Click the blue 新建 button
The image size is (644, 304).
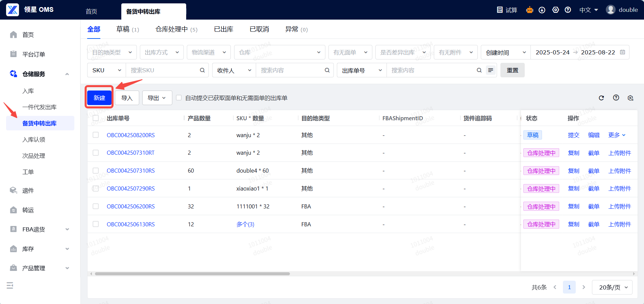coord(99,98)
